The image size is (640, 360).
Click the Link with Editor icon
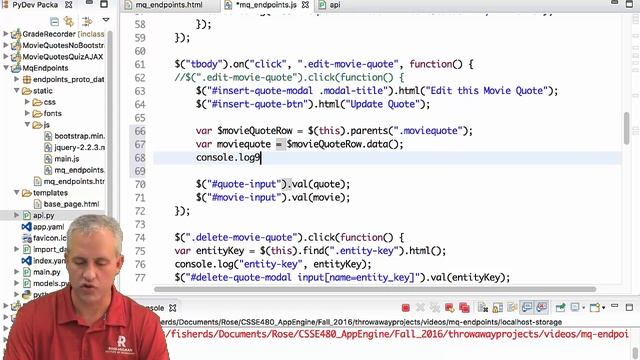[x=69, y=21]
